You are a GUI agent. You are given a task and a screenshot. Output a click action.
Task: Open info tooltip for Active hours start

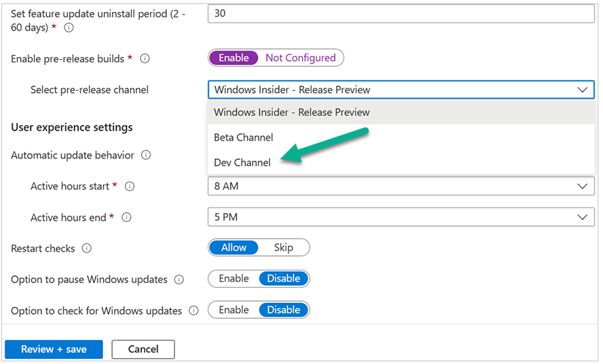tap(129, 186)
